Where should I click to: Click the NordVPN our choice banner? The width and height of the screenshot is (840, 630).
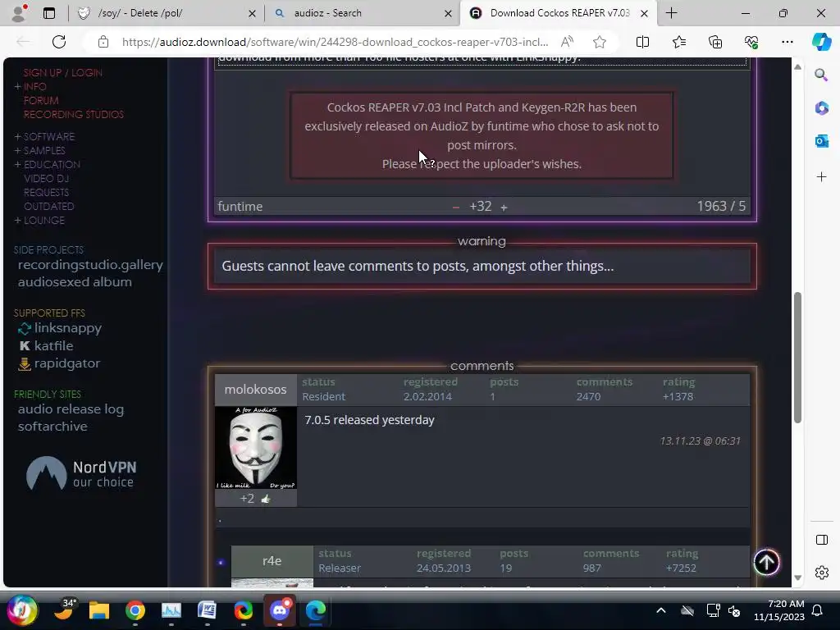click(x=81, y=473)
